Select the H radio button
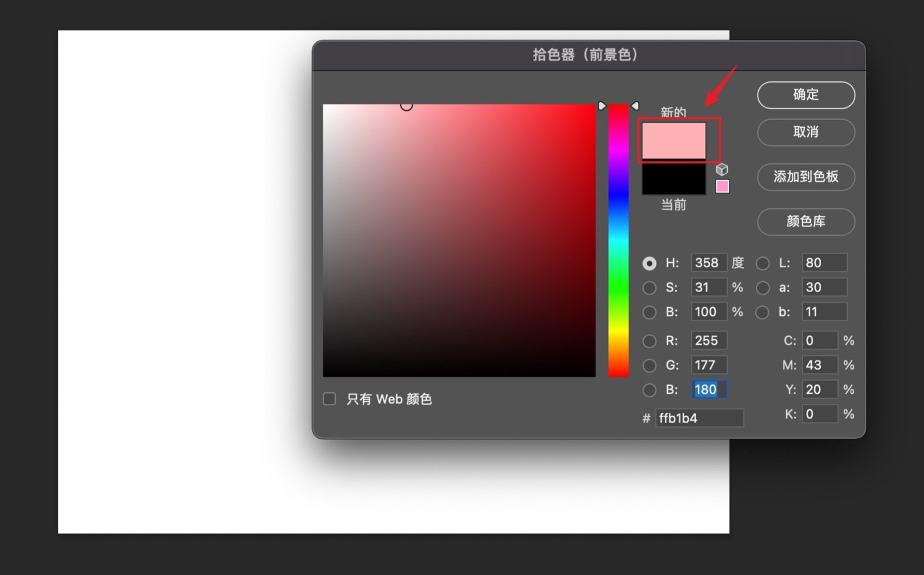Viewport: 924px width, 575px height. point(649,263)
